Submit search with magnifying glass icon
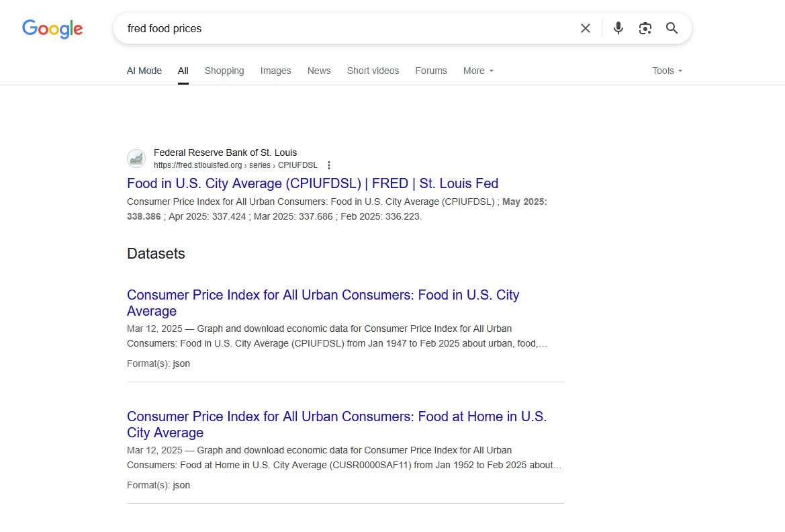The height and width of the screenshot is (532, 785). (672, 29)
